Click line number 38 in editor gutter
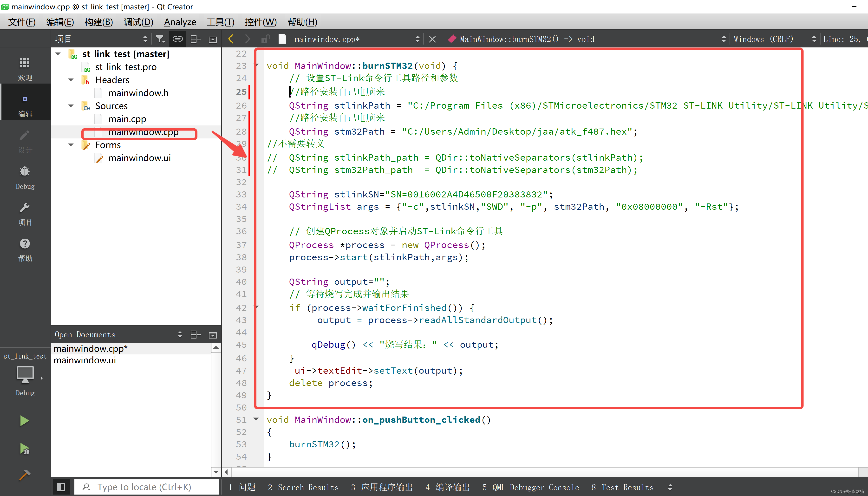 pos(241,257)
